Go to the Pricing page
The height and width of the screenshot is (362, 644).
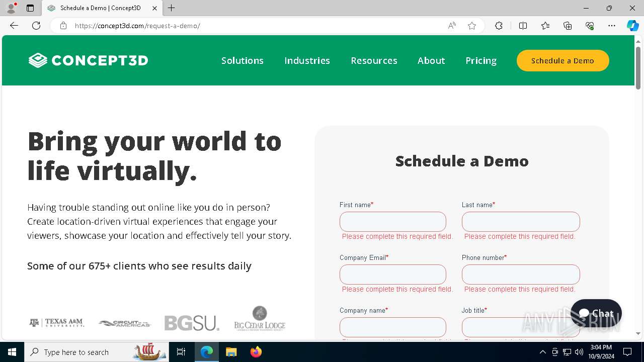[481, 60]
